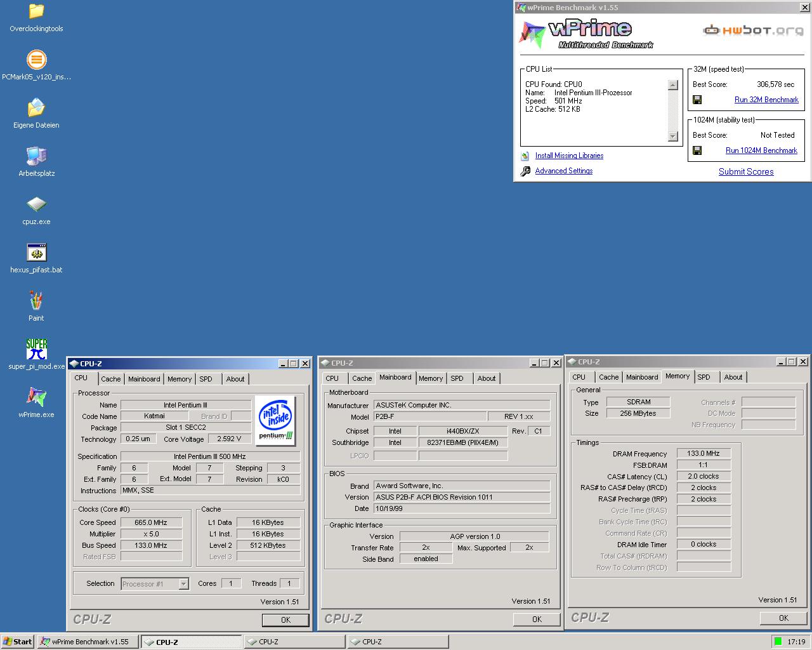The height and width of the screenshot is (650, 812).
Task: Click the i440BX/ZX chipset field
Action: pyautogui.click(x=462, y=431)
